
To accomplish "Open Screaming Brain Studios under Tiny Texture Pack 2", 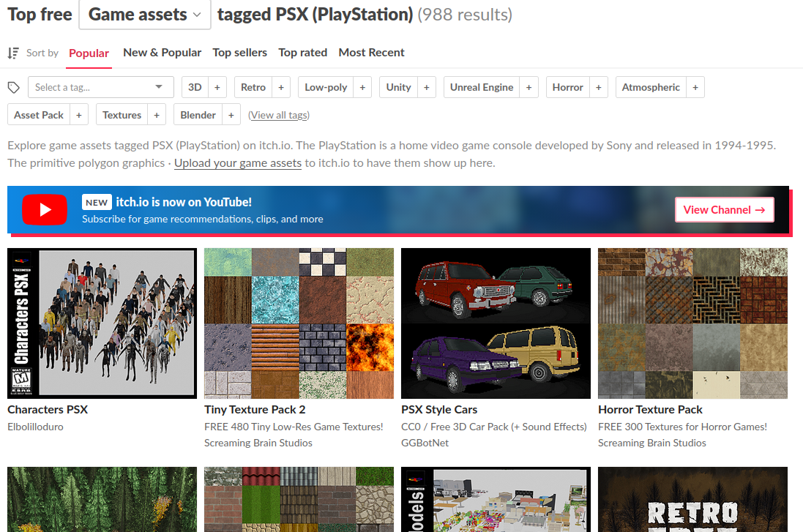I will (258, 443).
